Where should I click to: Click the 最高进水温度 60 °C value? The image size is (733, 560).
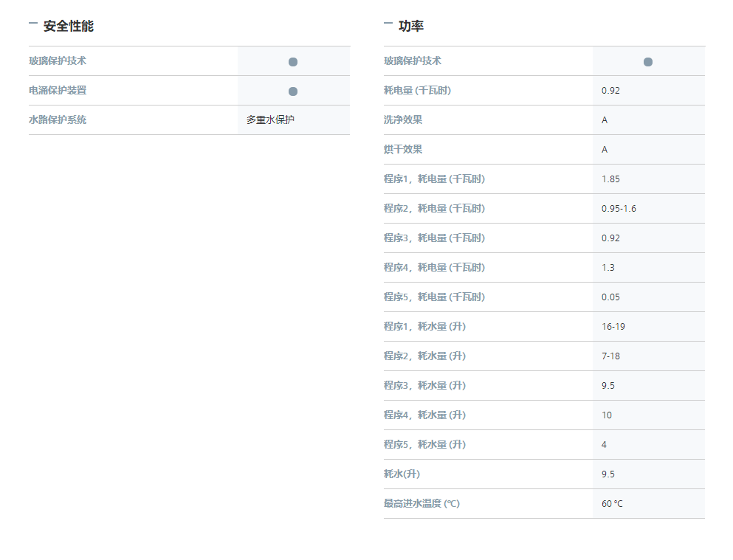pos(612,503)
